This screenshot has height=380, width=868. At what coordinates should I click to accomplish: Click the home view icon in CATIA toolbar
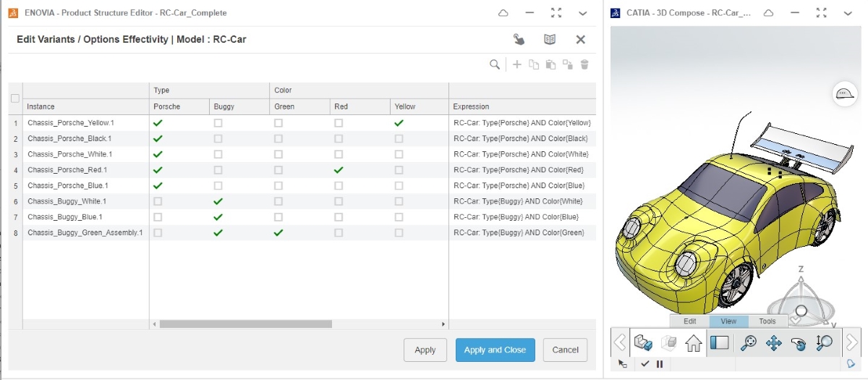694,343
